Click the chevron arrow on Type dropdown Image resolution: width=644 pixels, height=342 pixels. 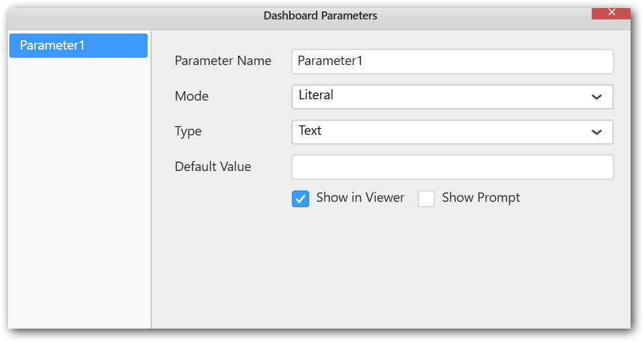tap(596, 132)
